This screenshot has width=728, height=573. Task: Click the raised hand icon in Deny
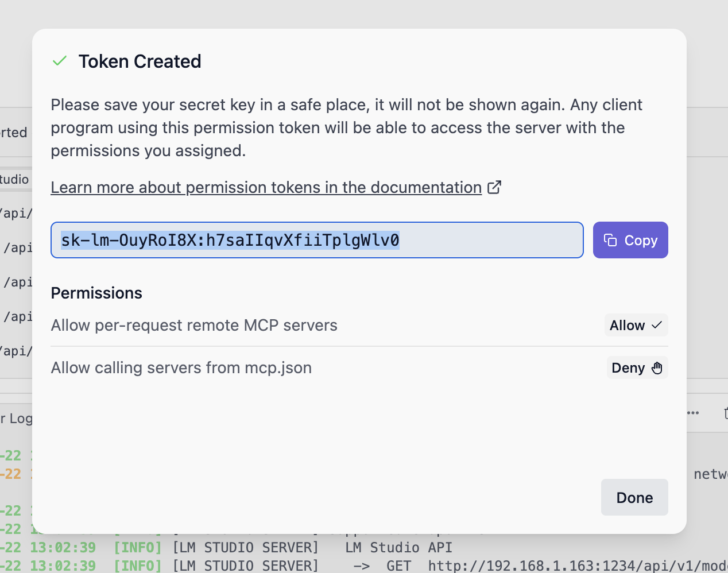coord(657,368)
